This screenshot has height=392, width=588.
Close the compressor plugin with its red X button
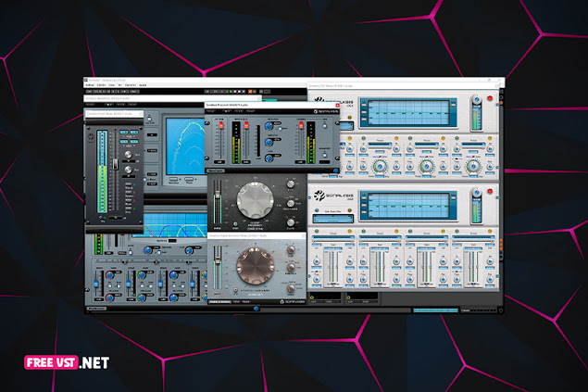[x=337, y=106]
